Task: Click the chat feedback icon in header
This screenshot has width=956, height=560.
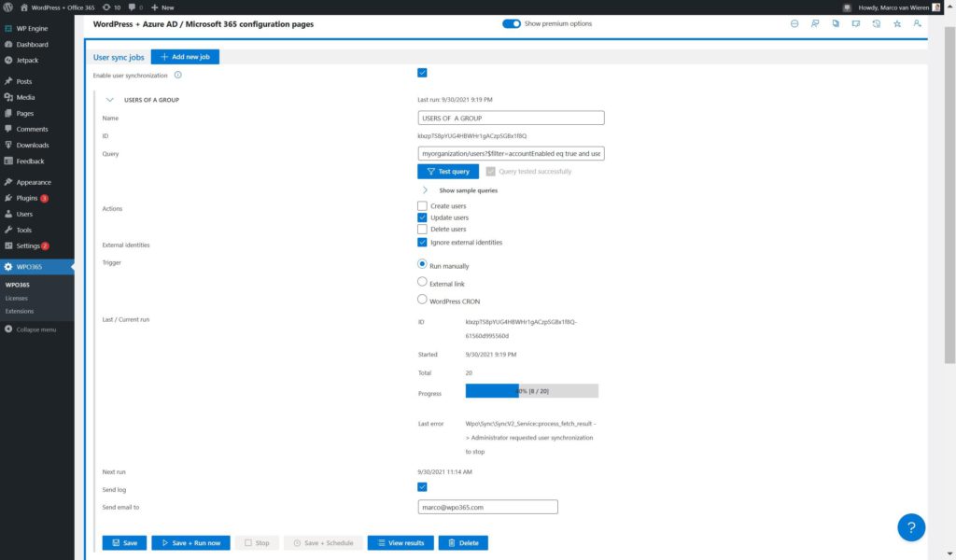Action: 856,23
